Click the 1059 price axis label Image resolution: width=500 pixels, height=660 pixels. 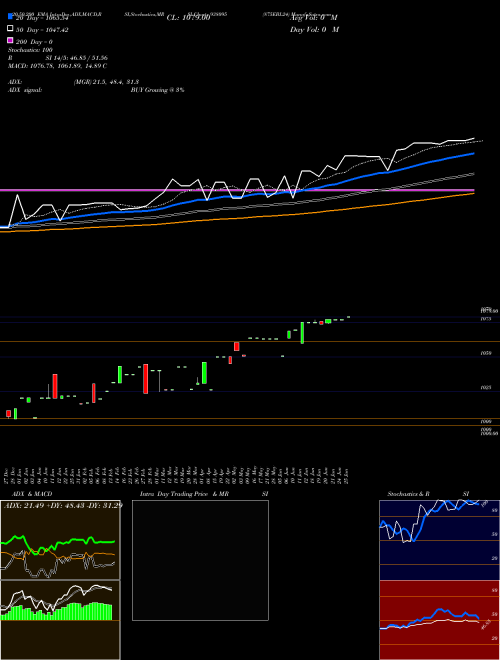(x=486, y=354)
